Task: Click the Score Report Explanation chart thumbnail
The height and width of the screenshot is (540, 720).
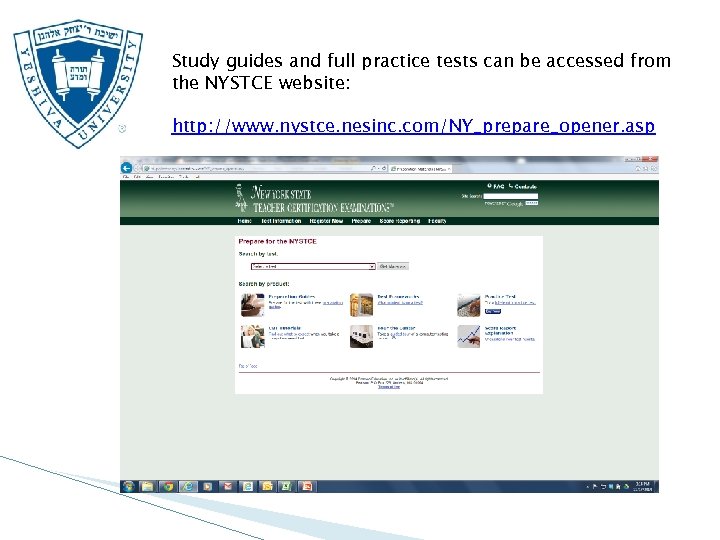Action: click(x=469, y=337)
